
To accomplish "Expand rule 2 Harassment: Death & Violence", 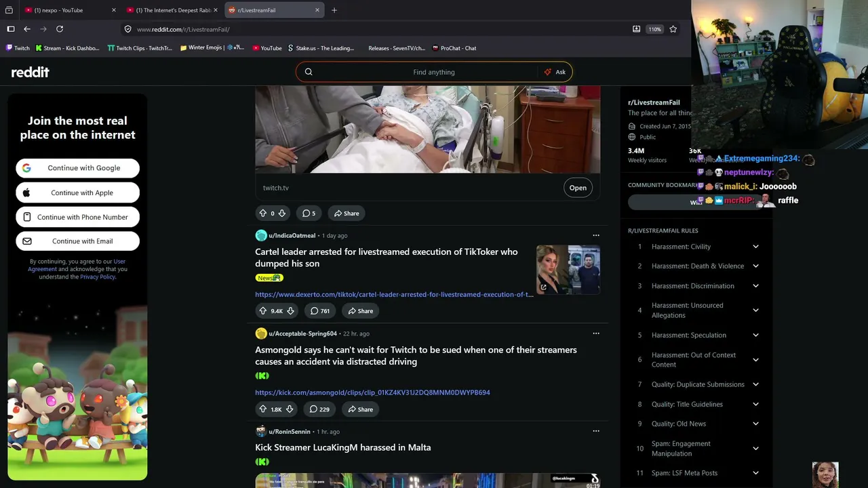I will [755, 266].
